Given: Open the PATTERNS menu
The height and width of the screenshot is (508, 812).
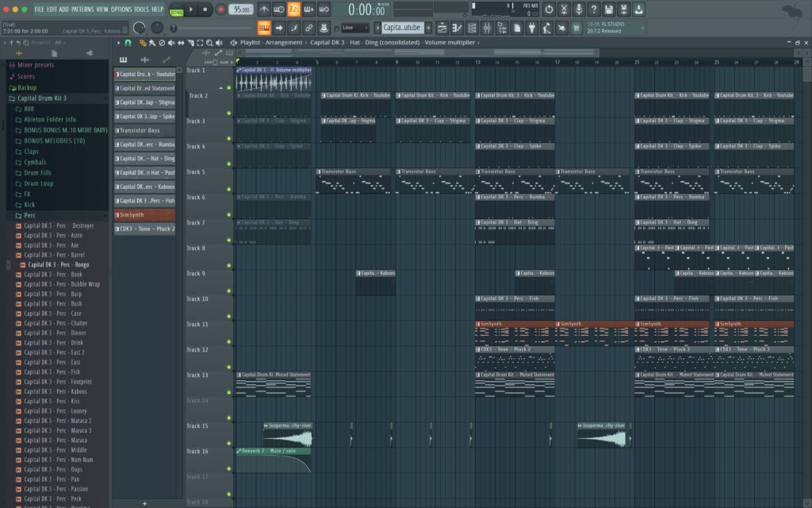Looking at the screenshot, I should [82, 10].
